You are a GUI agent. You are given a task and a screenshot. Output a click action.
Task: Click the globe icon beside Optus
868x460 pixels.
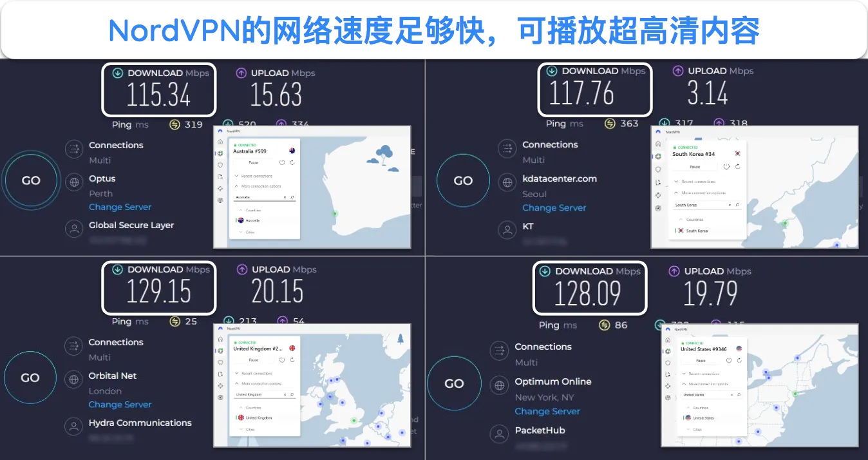tap(74, 182)
